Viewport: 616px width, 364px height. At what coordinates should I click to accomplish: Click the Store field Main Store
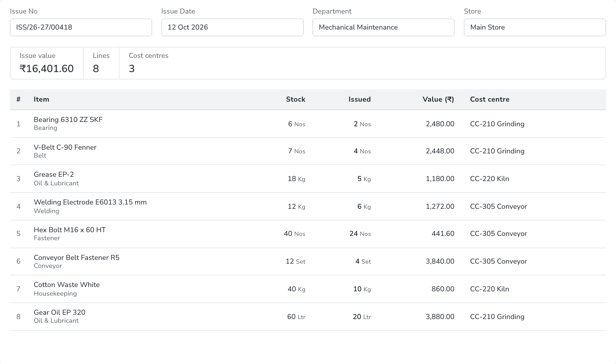tap(535, 27)
